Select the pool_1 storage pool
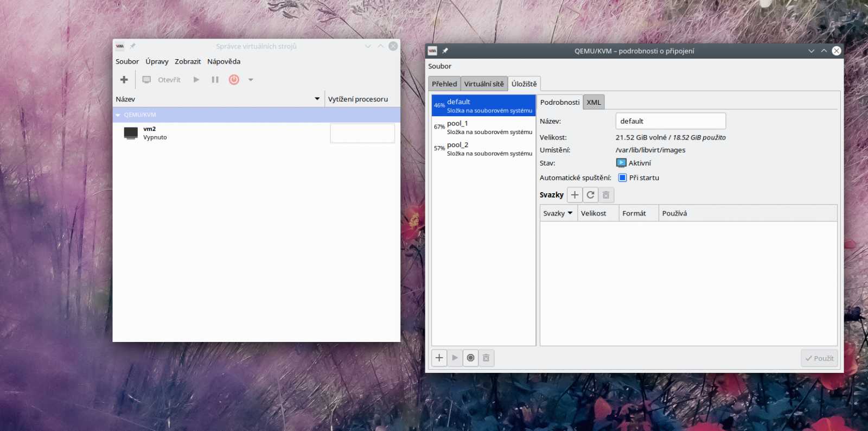This screenshot has width=868, height=431. pos(483,128)
